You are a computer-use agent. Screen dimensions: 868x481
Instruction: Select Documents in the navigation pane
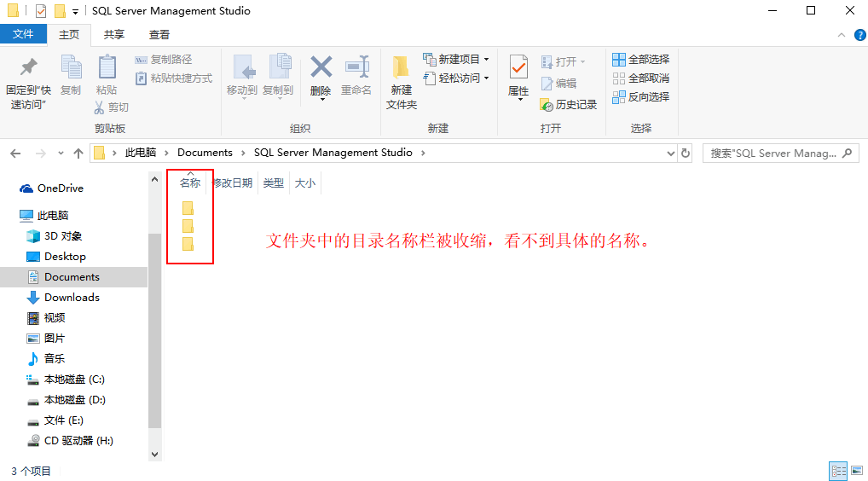coord(73,277)
